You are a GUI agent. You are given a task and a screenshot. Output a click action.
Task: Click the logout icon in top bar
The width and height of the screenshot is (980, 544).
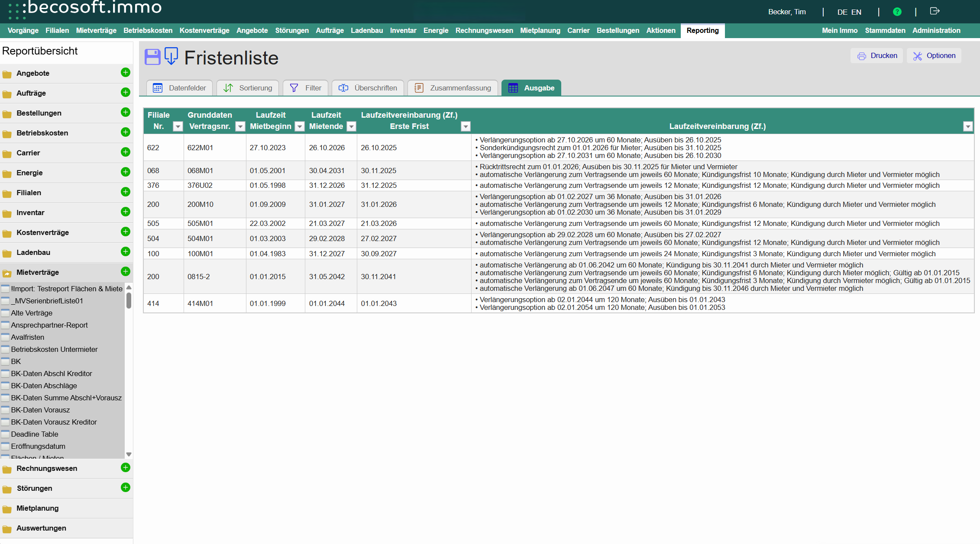coord(935,11)
